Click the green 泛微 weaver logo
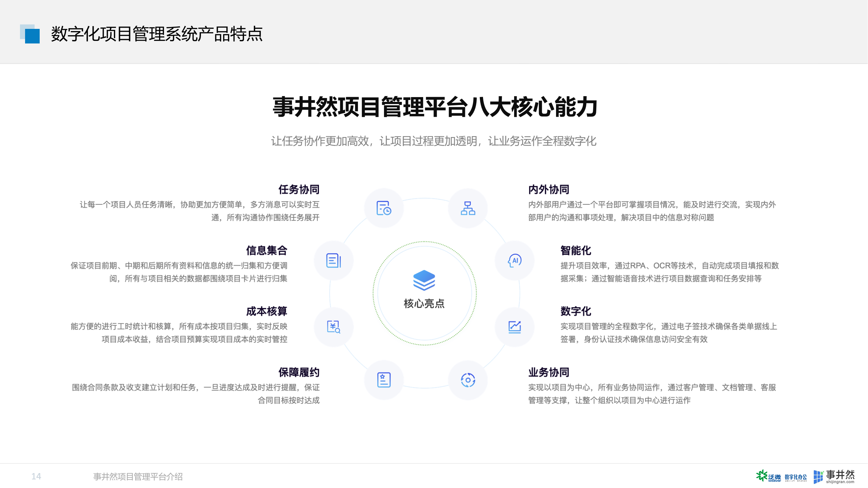868x488 pixels. [x=768, y=476]
